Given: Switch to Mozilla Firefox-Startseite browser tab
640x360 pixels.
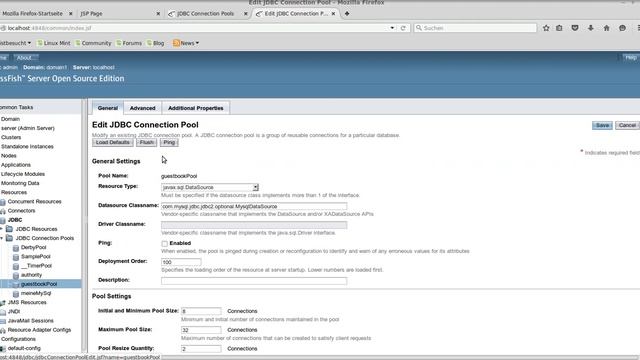Looking at the screenshot, I should [x=33, y=13].
